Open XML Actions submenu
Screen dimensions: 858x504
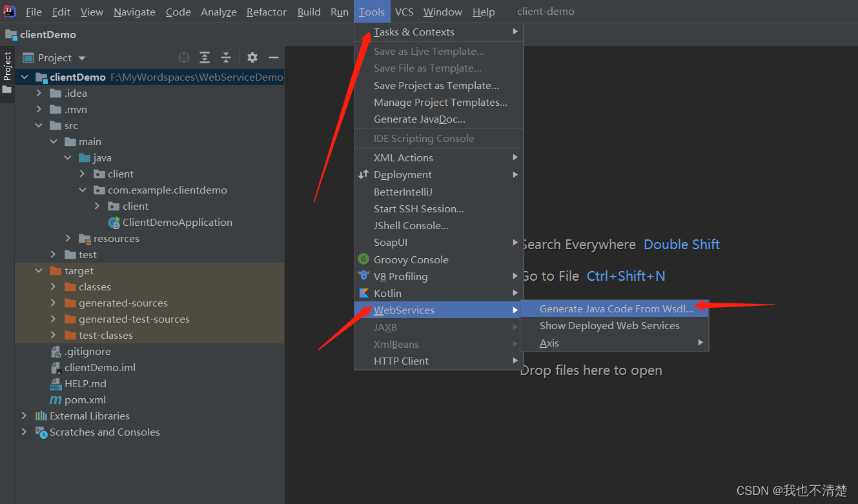tap(438, 158)
